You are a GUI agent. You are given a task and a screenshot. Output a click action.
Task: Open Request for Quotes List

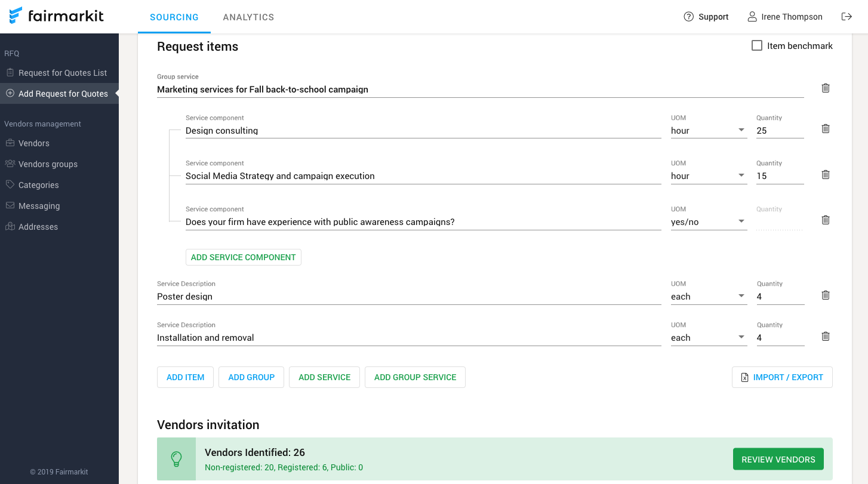click(63, 73)
